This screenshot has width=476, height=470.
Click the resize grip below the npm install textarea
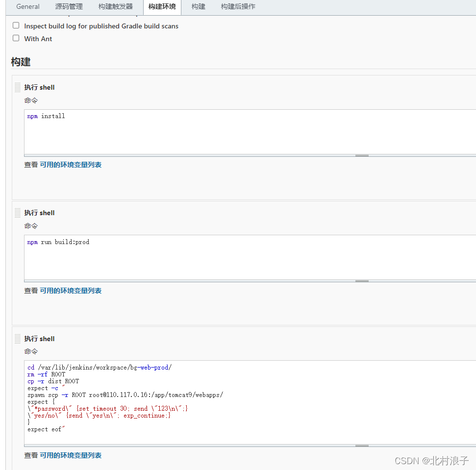tap(362, 156)
